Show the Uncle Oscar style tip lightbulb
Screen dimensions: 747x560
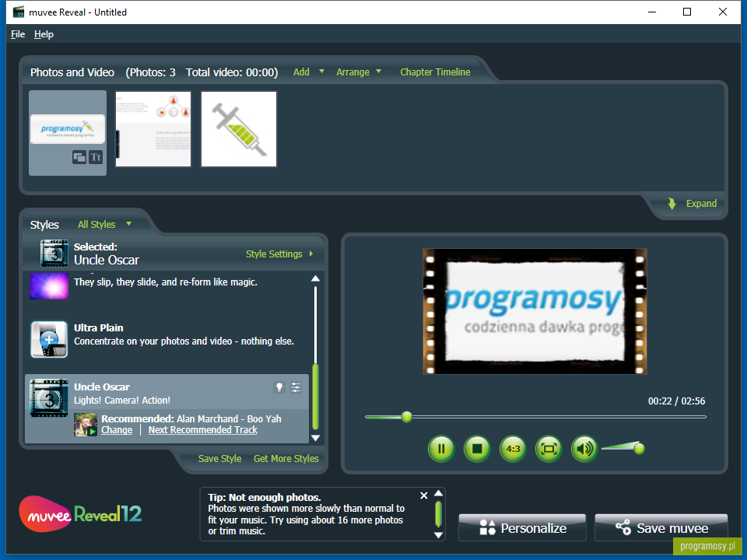[x=279, y=387]
